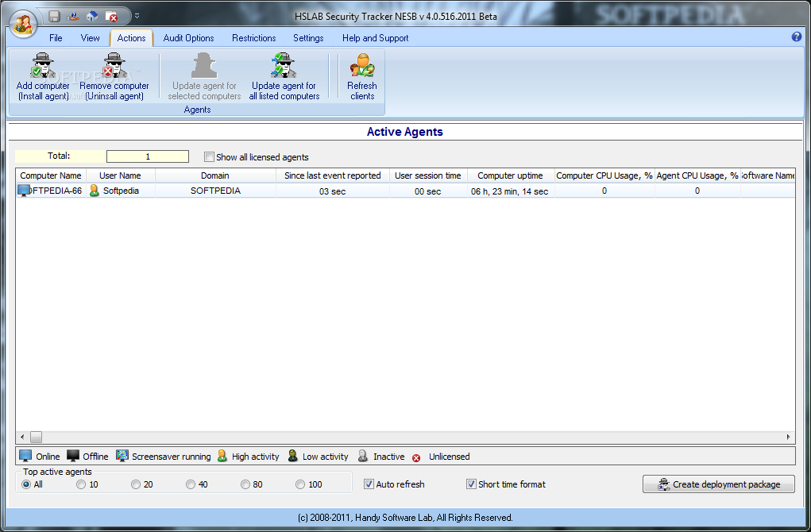Open the round application menu orb
The height and width of the screenshot is (532, 811).
pos(23,24)
